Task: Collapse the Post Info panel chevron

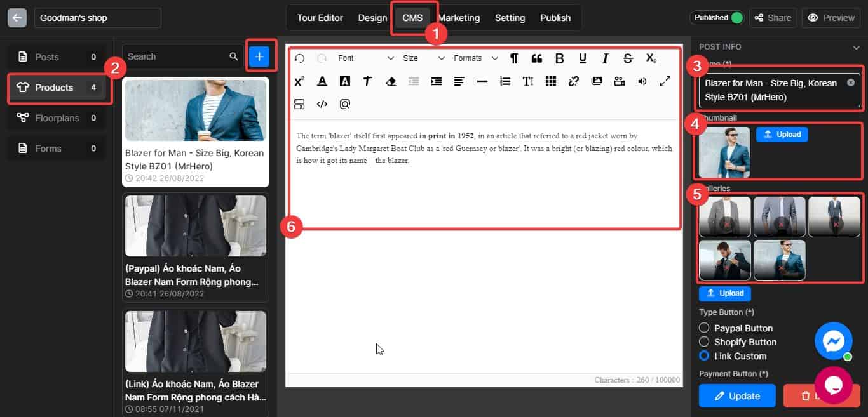Action: (857, 47)
